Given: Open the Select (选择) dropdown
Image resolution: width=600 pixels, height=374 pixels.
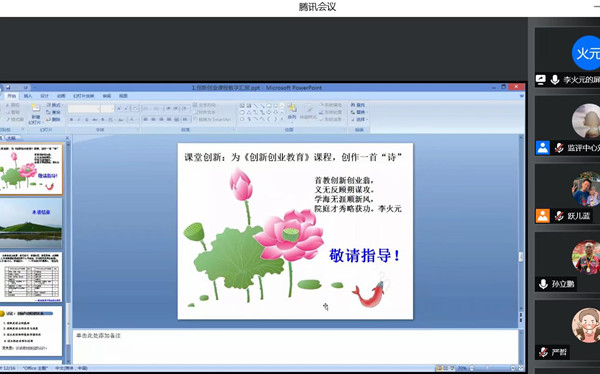Looking at the screenshot, I should pyautogui.click(x=359, y=119).
